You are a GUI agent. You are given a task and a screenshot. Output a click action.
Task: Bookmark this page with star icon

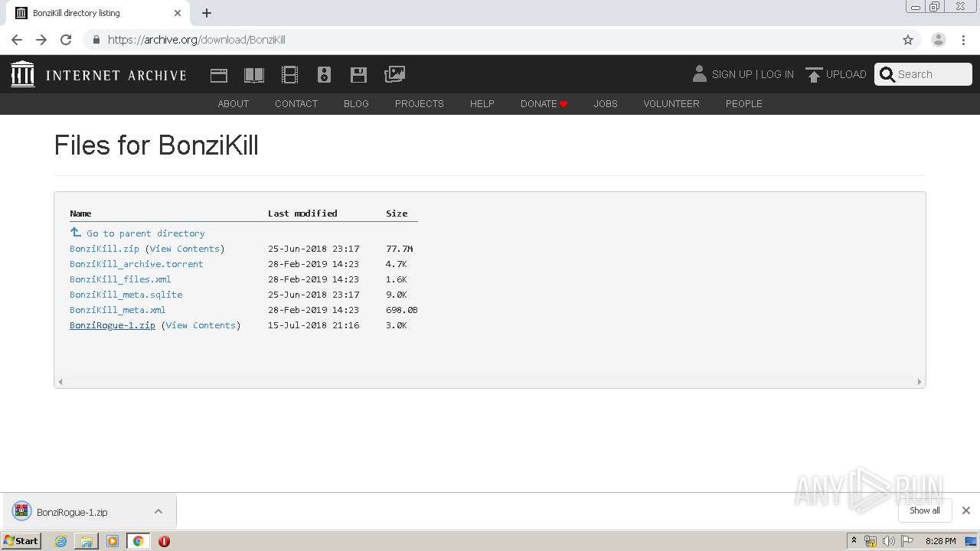point(908,40)
